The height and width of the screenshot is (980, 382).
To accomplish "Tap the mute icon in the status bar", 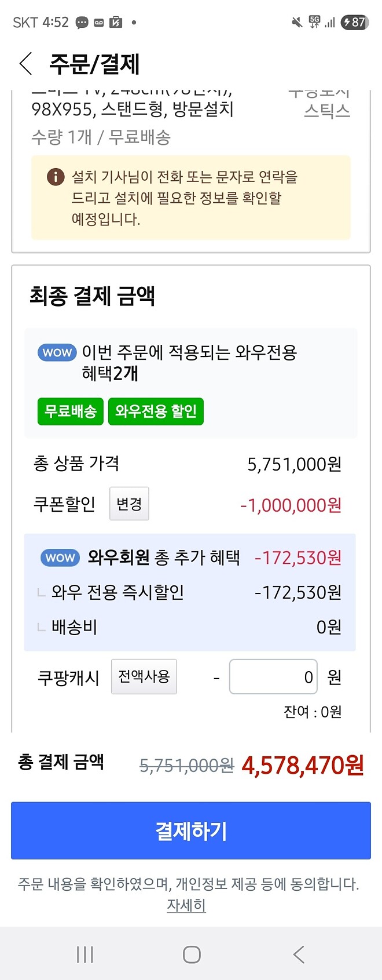I will [x=295, y=22].
